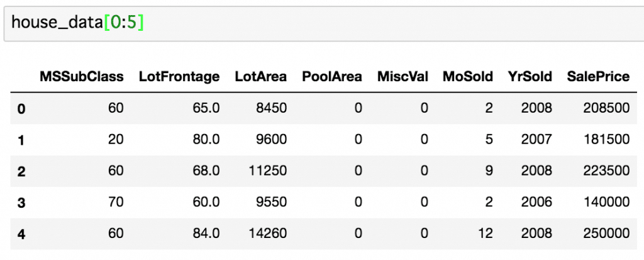
Task: Select MoSold value 12
Action: click(485, 234)
